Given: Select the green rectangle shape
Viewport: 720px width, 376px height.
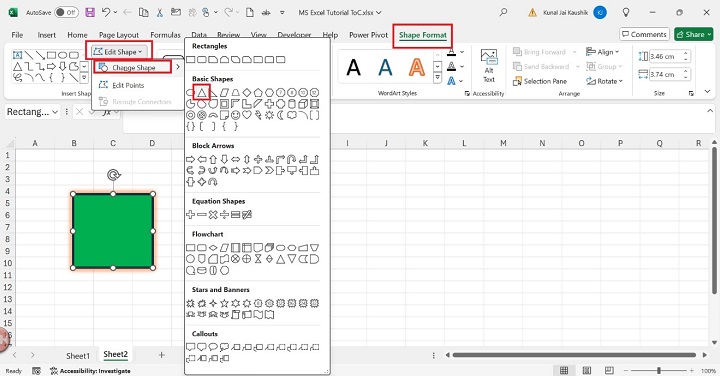Looking at the screenshot, I should 113,231.
